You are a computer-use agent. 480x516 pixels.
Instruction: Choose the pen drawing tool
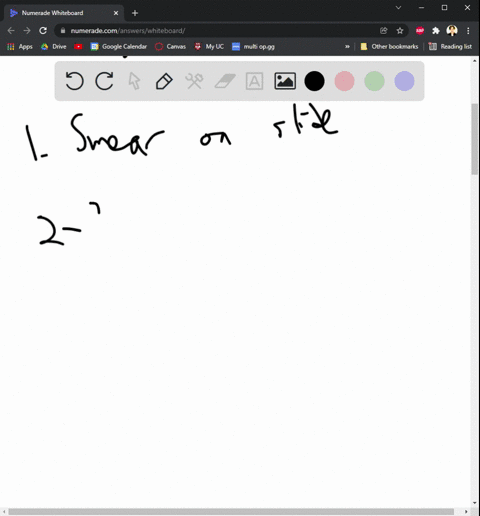[x=164, y=81]
